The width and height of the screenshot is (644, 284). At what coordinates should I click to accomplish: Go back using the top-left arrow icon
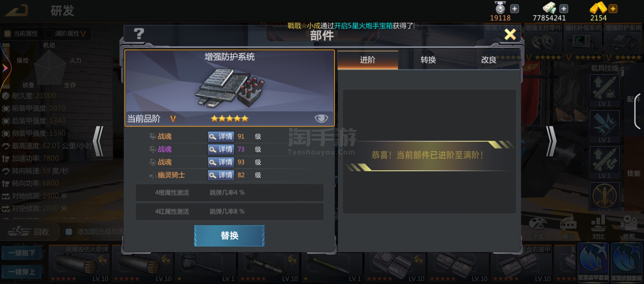point(17,11)
